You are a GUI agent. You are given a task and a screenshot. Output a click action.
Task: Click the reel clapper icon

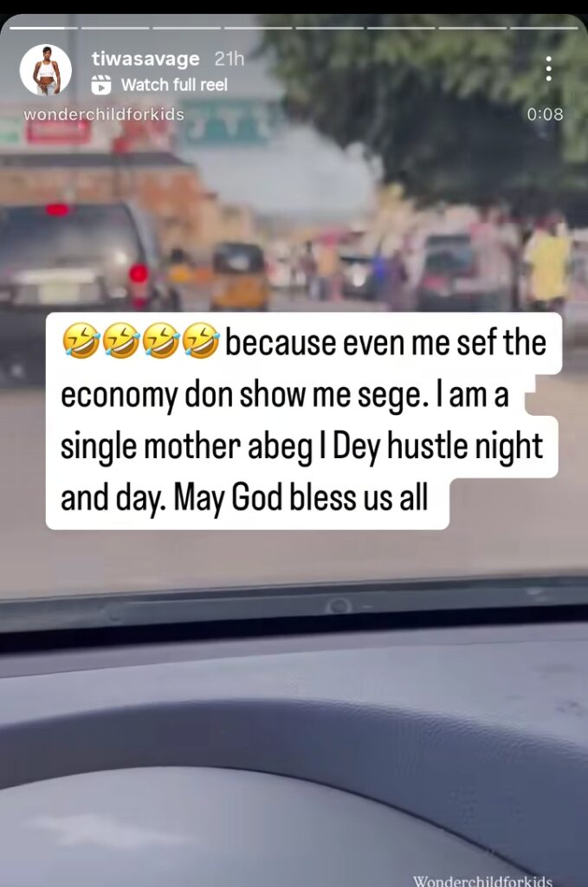click(101, 85)
